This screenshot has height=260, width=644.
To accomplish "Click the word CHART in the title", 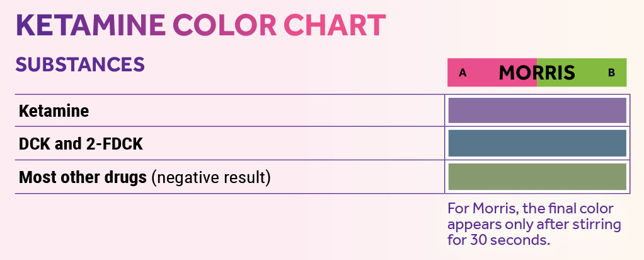I will (x=334, y=24).
